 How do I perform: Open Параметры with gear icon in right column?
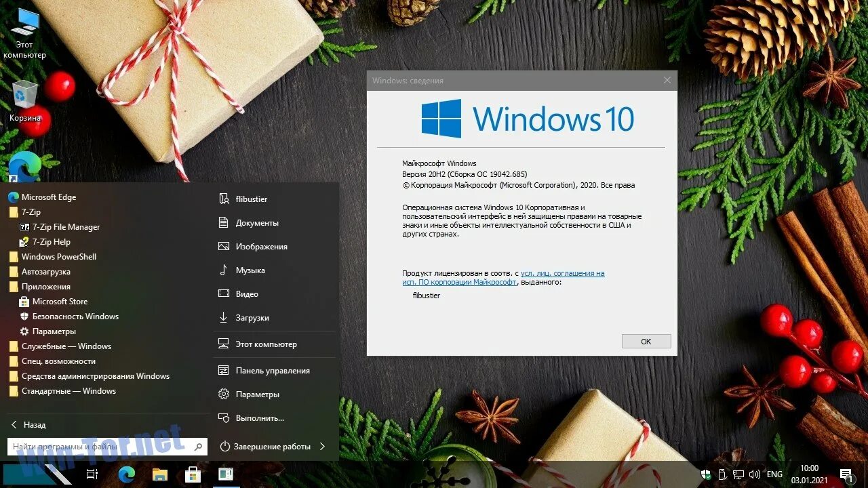click(248, 394)
